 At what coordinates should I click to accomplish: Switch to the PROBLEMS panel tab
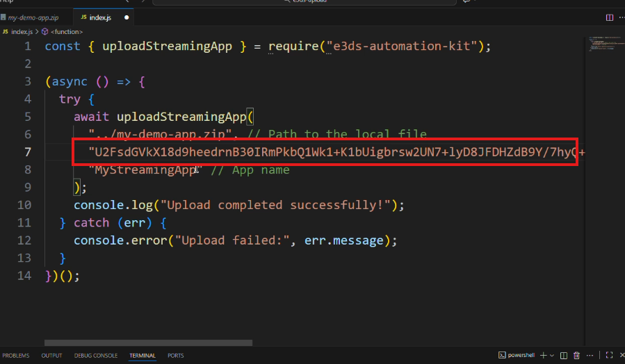(15, 356)
